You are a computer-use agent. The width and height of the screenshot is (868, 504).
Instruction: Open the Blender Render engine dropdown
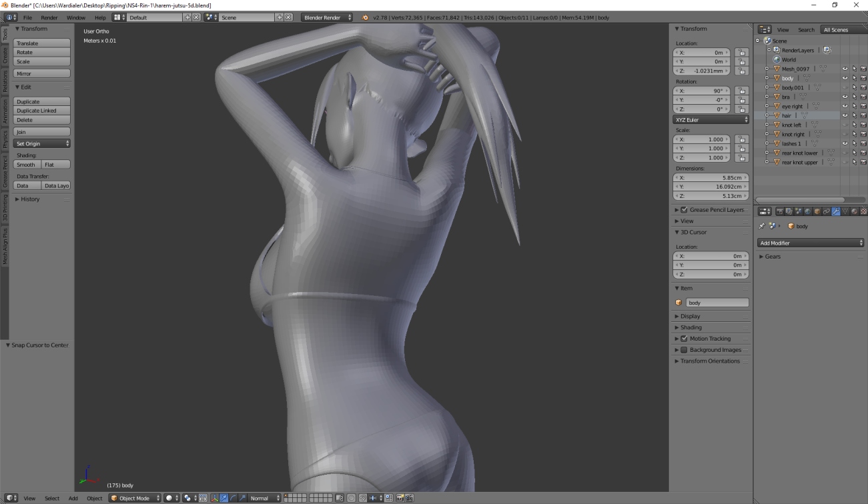(327, 17)
